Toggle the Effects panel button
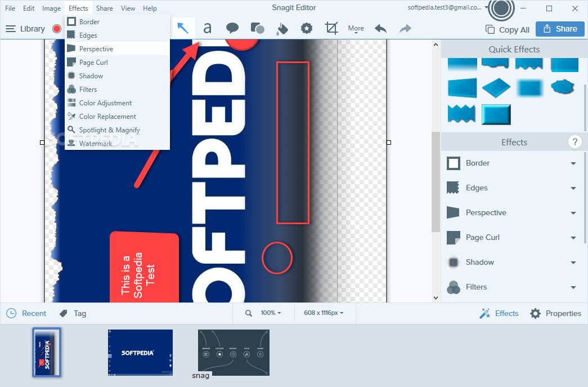 pyautogui.click(x=499, y=313)
